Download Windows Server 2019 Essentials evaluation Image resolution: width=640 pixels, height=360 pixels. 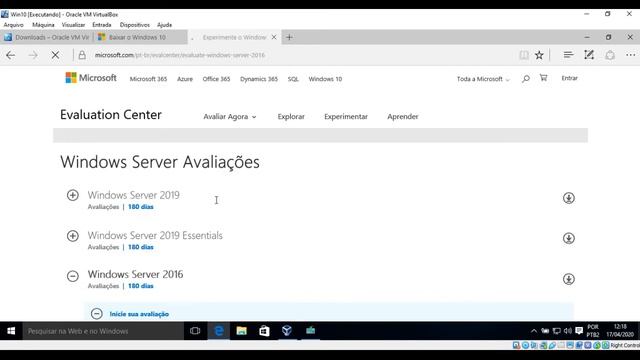click(569, 238)
